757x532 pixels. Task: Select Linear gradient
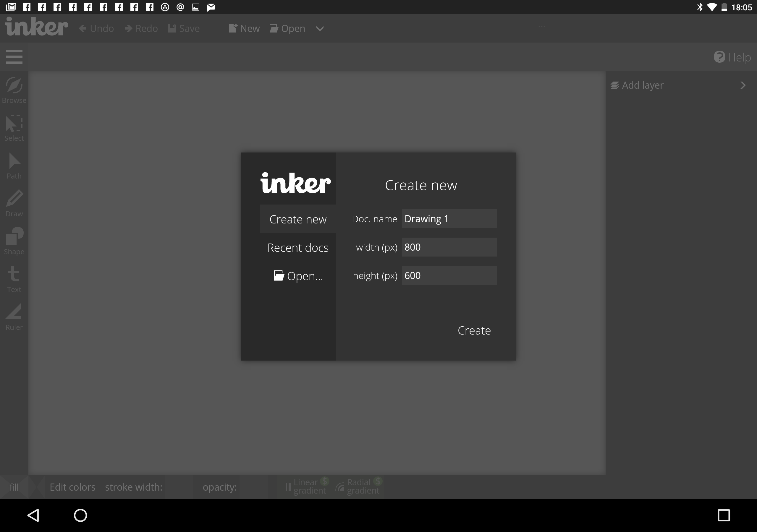point(306,486)
